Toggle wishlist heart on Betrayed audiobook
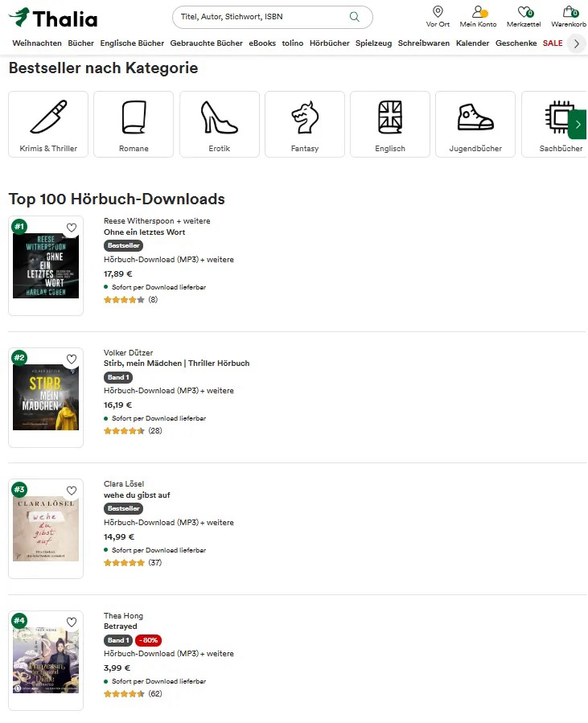 tap(72, 622)
